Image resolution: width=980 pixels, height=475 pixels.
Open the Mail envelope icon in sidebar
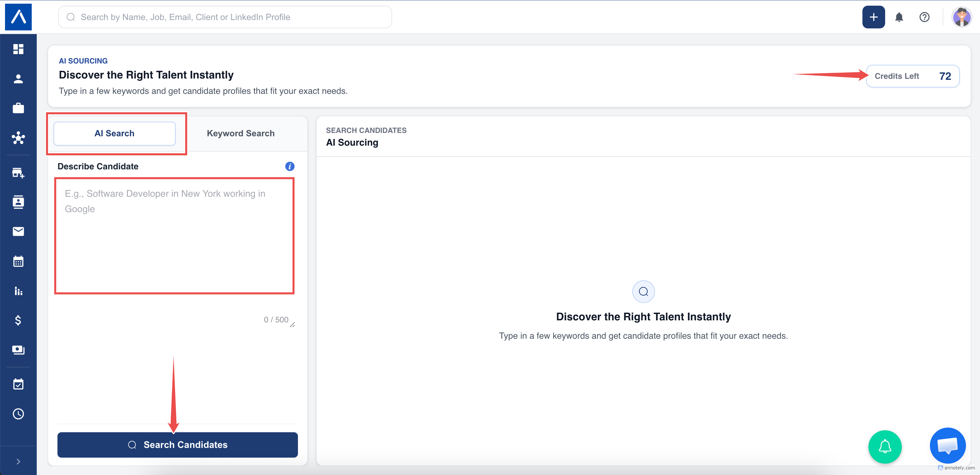(x=18, y=231)
